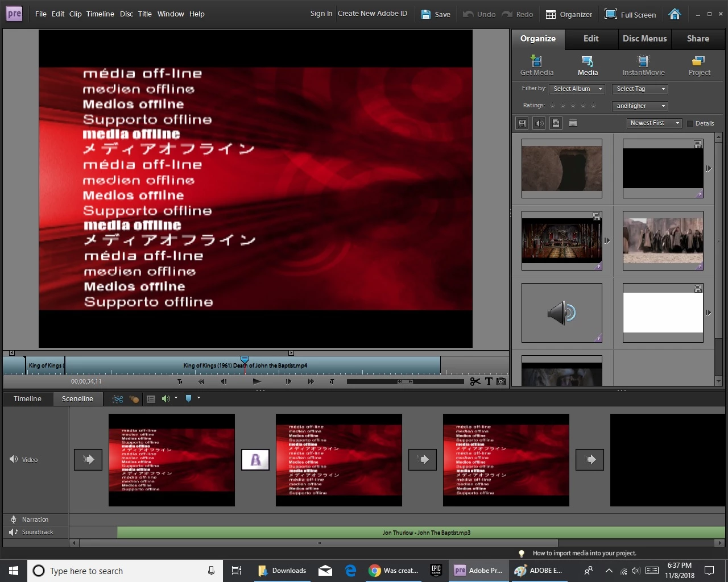Open the audio tools speaker dropdown
This screenshot has width=728, height=582.
(169, 398)
